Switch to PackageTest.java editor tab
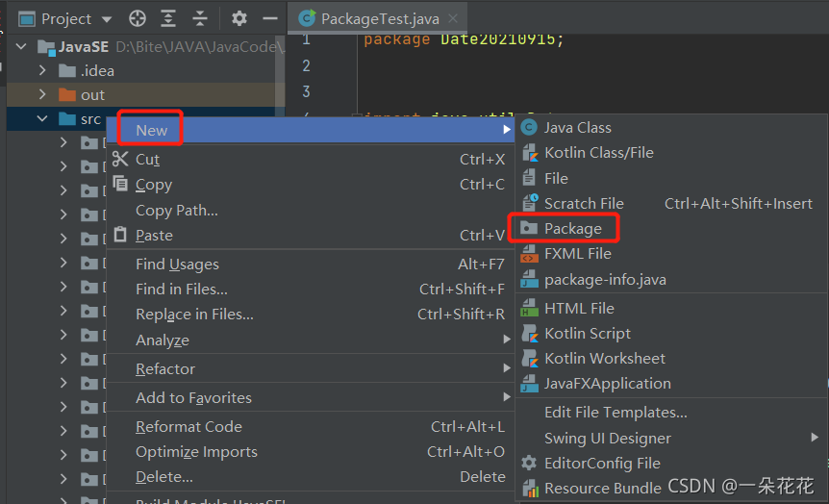Screen dimensions: 829x504 click(380, 19)
